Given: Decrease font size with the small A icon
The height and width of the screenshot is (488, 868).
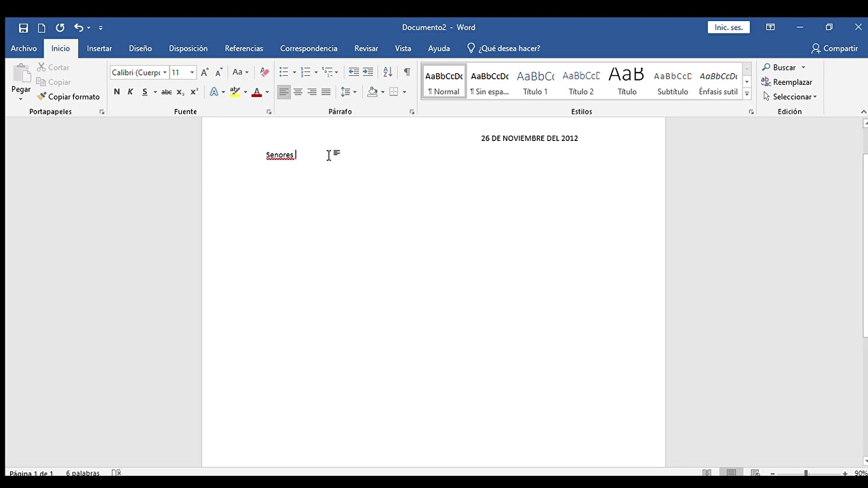Looking at the screenshot, I should (x=218, y=72).
